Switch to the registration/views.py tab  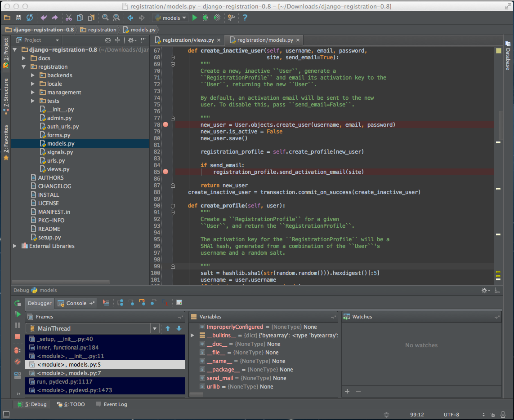189,40
